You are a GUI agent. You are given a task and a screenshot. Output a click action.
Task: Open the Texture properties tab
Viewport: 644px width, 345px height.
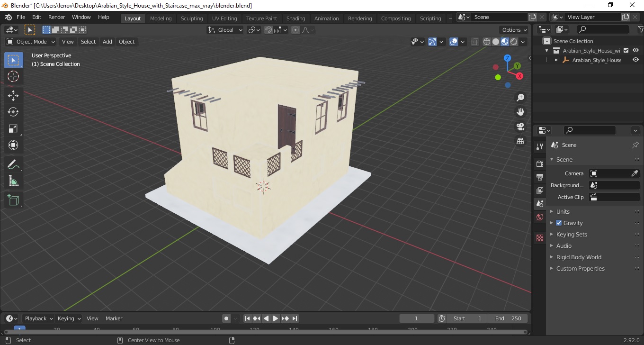tap(540, 238)
